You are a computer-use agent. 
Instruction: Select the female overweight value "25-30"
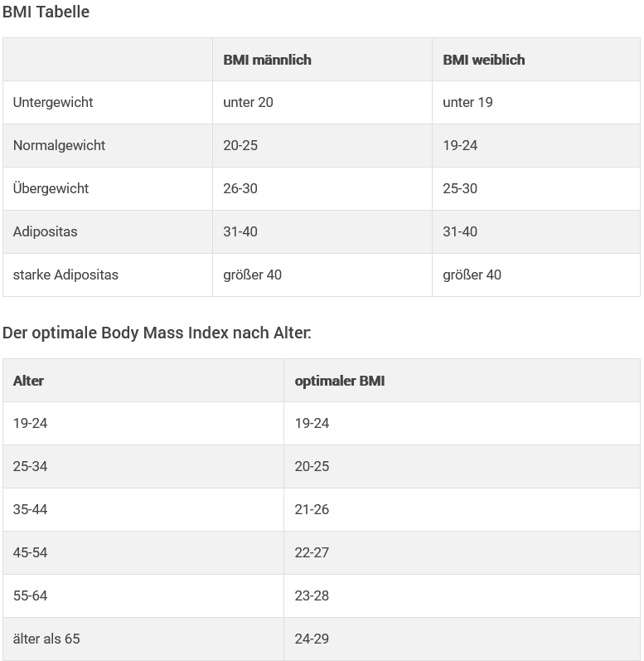[460, 189]
